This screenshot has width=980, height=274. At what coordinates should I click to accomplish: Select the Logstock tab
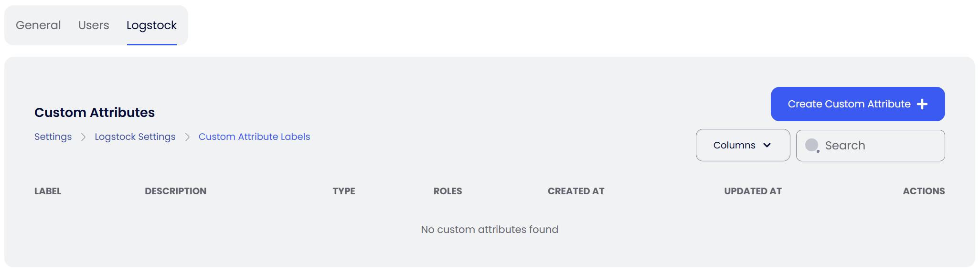[151, 25]
